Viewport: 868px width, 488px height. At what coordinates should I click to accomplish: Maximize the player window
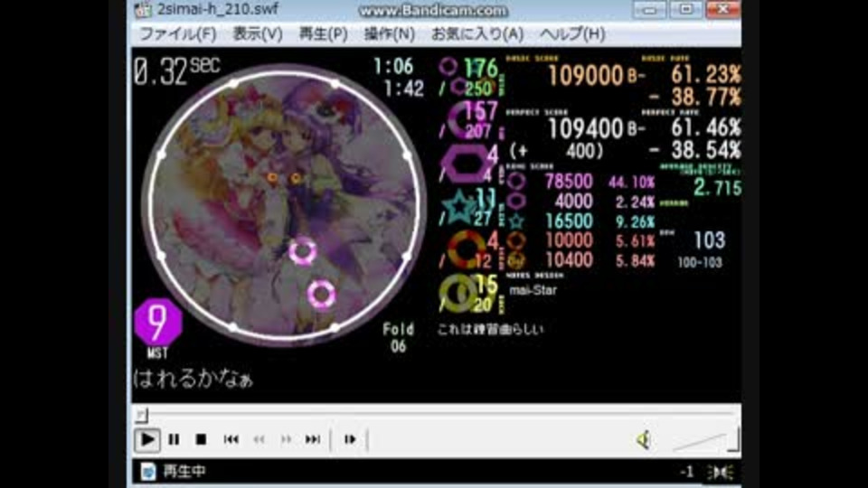tap(686, 9)
